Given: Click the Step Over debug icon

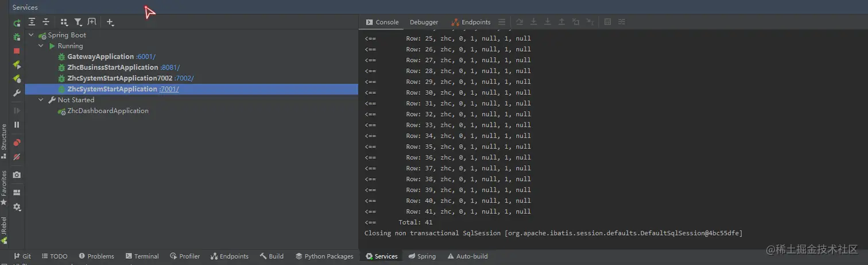Looking at the screenshot, I should [x=520, y=22].
